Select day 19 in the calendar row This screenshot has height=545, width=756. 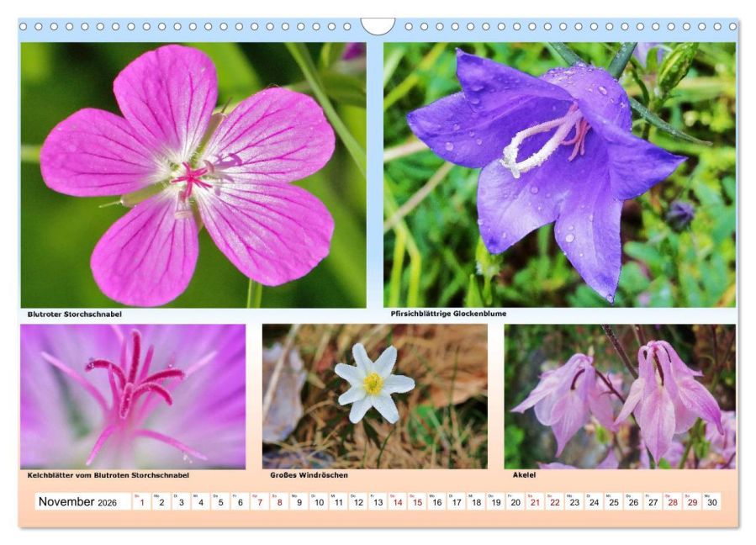coord(496,501)
